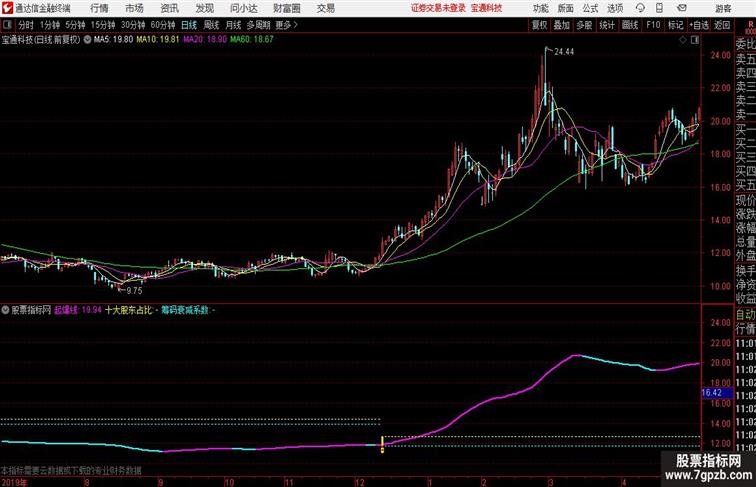Switch to 30分钟 period tab
The image size is (756, 487).
[x=133, y=25]
